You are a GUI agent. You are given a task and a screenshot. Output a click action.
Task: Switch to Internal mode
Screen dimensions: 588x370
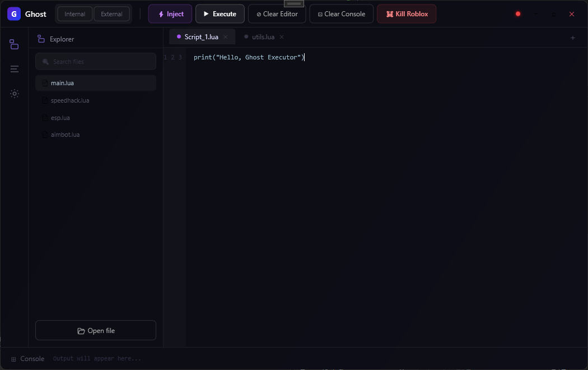pos(74,14)
